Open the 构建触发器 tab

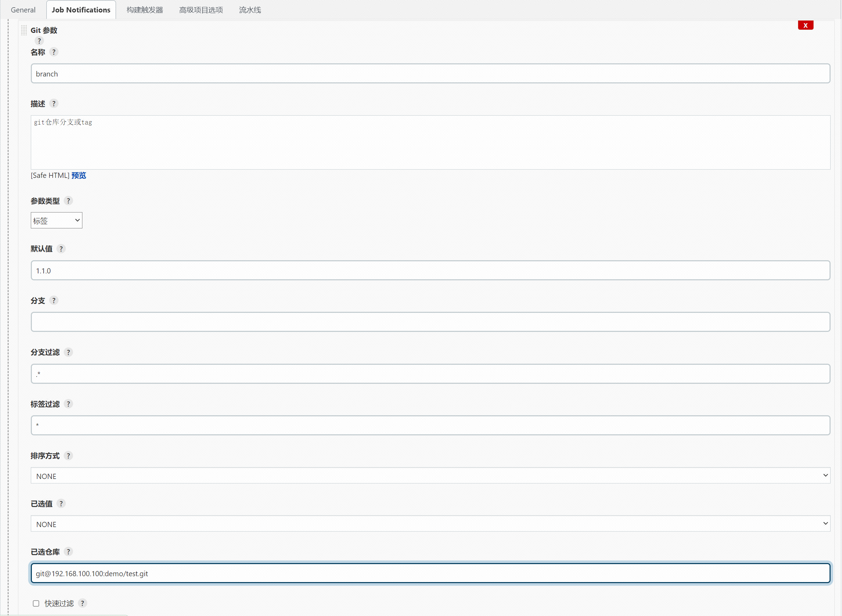tap(145, 10)
